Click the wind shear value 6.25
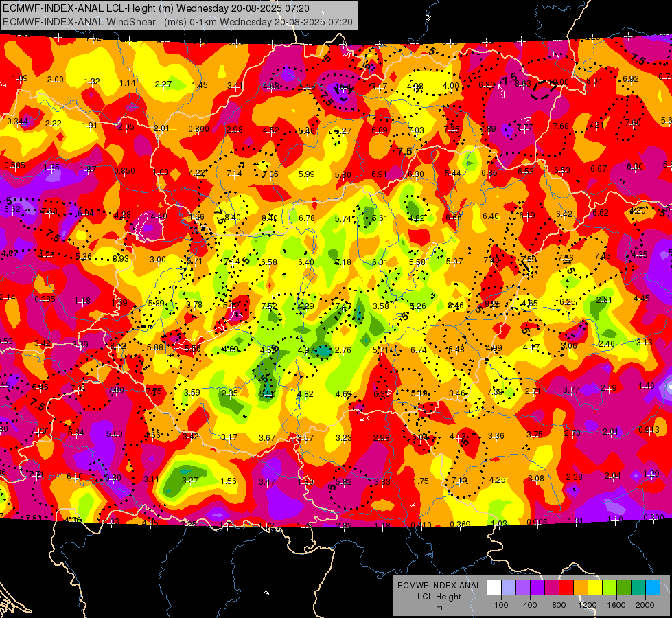 pyautogui.click(x=568, y=302)
